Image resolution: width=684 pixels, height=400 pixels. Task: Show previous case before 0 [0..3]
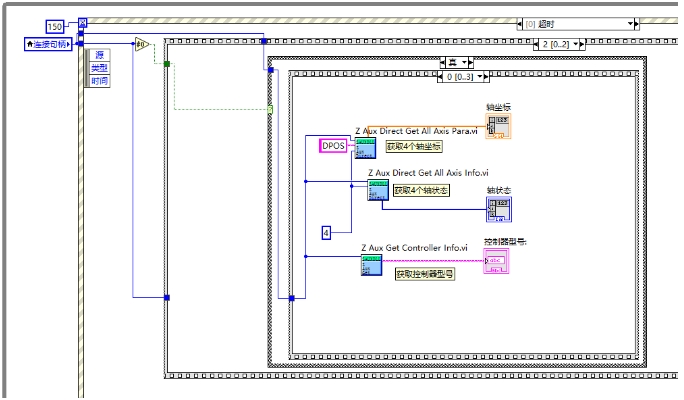tap(440, 77)
